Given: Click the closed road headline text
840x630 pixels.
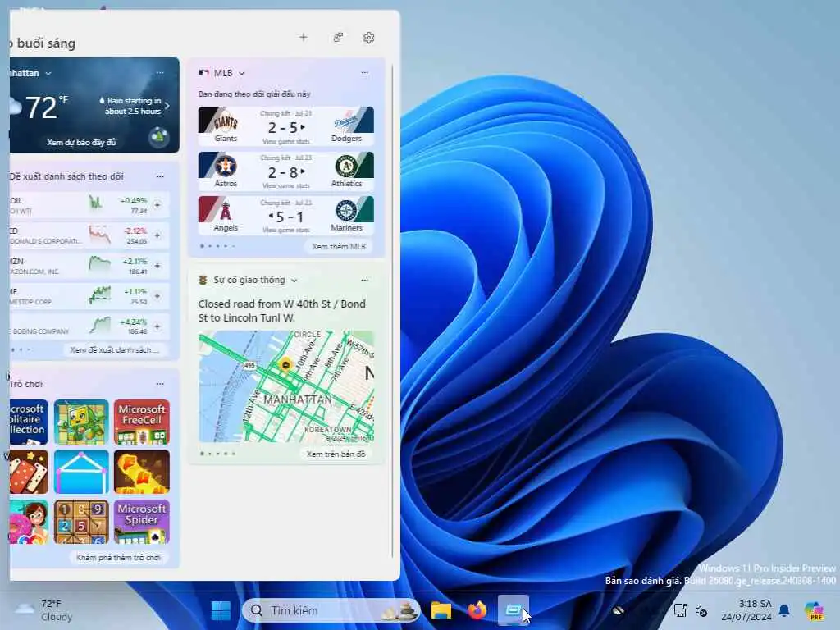Looking at the screenshot, I should coord(282,311).
